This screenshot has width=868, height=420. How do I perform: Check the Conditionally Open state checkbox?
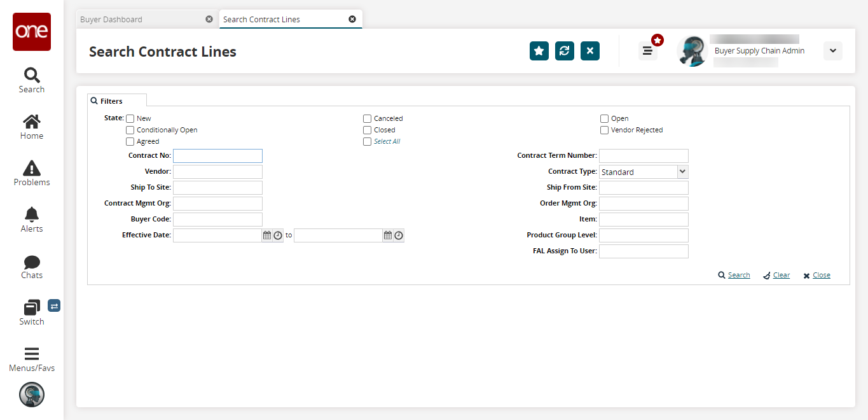tap(130, 130)
